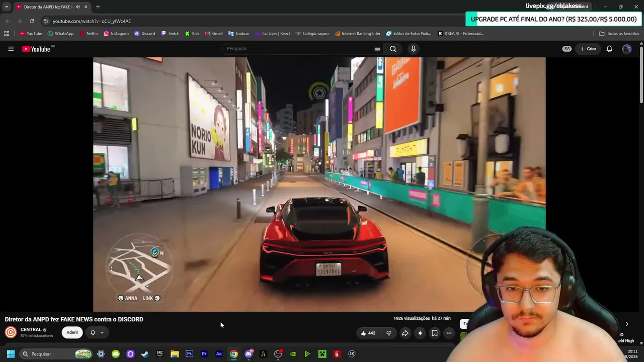Open the YouTube account avatar menu
This screenshot has width=644, height=362.
click(x=626, y=49)
